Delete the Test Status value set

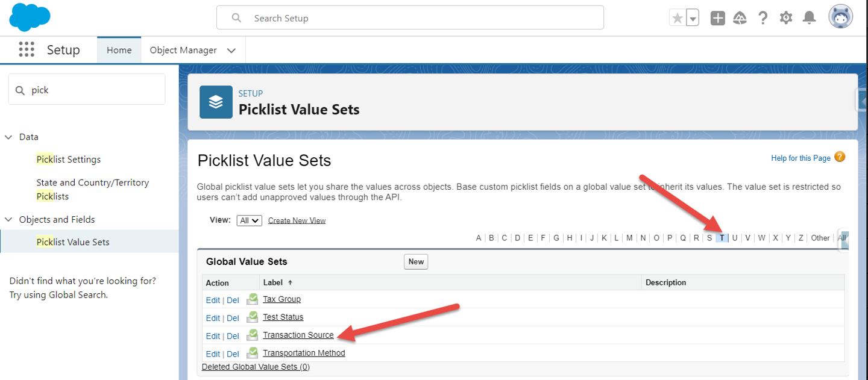[x=233, y=318]
